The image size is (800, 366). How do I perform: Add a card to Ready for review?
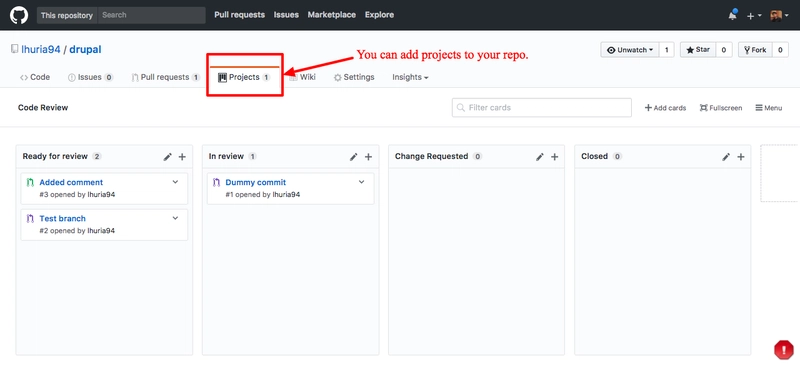coord(182,157)
